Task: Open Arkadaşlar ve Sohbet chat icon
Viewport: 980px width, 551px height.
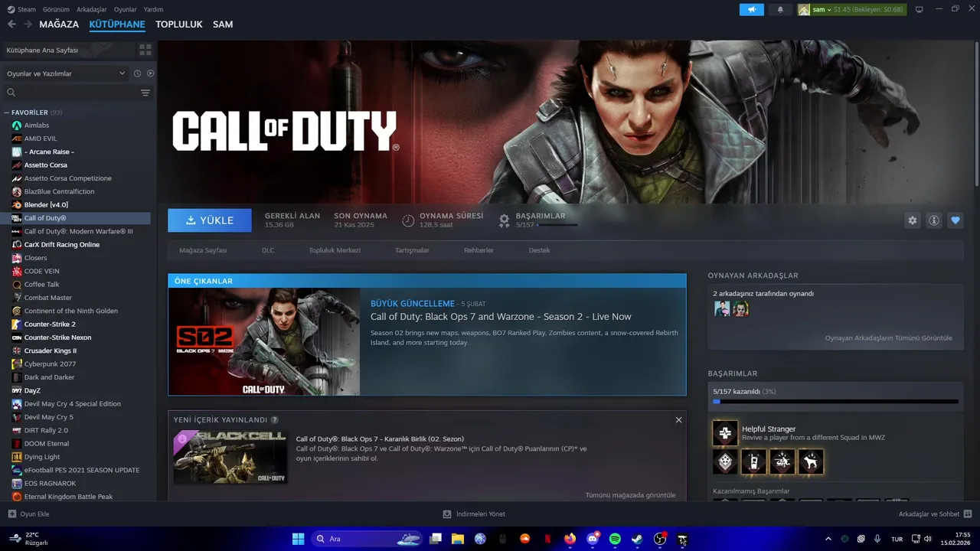Action: pos(968,514)
